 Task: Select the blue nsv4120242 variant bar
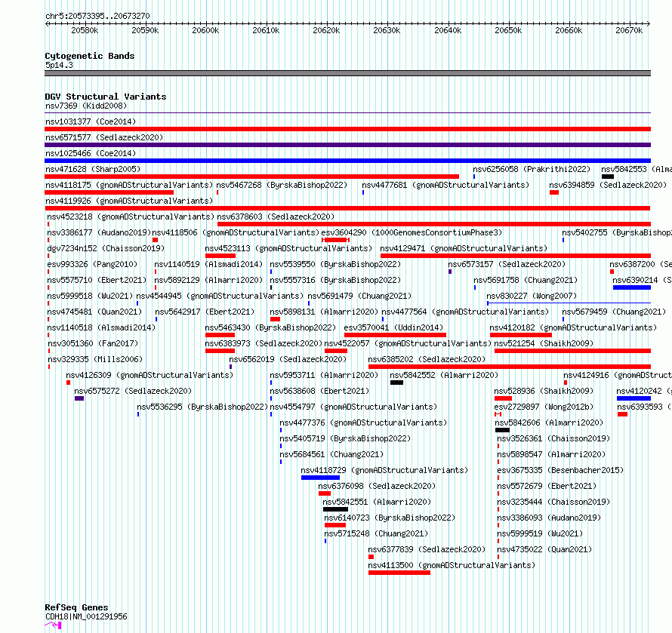(x=633, y=398)
